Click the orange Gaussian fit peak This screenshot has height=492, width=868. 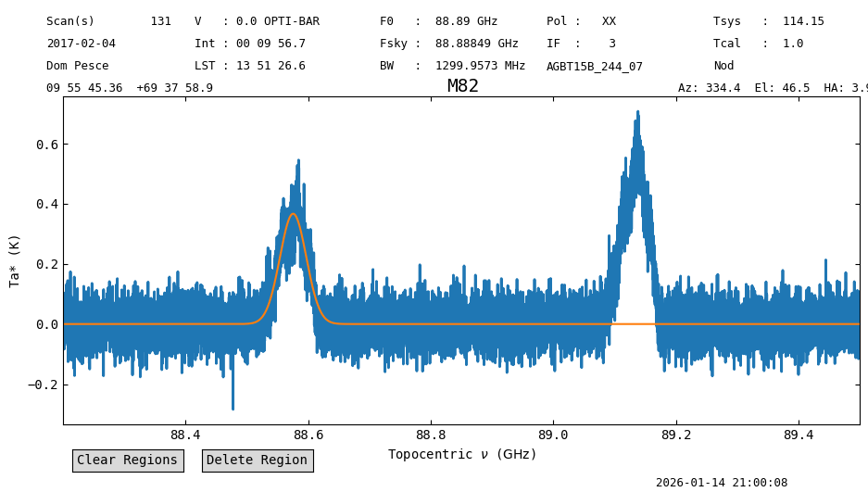tap(294, 214)
